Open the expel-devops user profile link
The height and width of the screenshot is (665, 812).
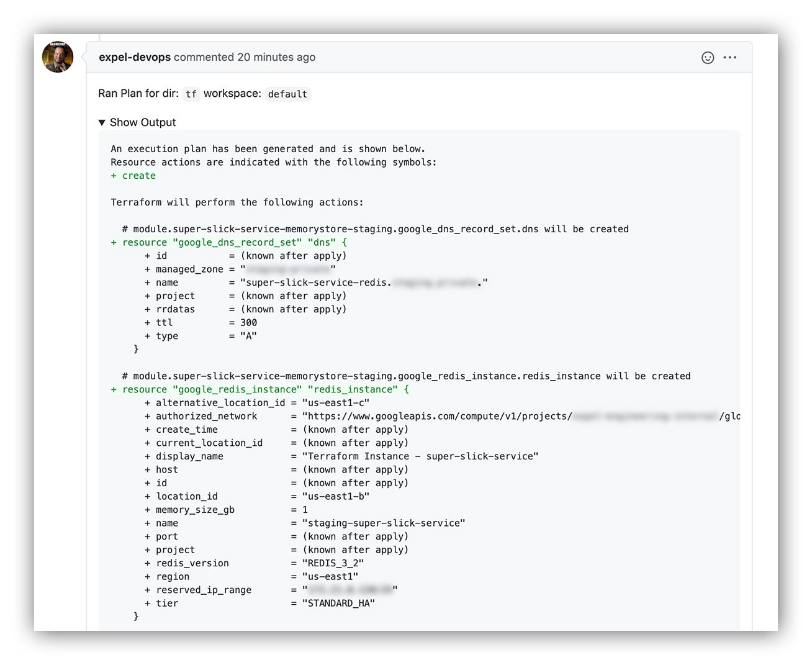pyautogui.click(x=135, y=57)
